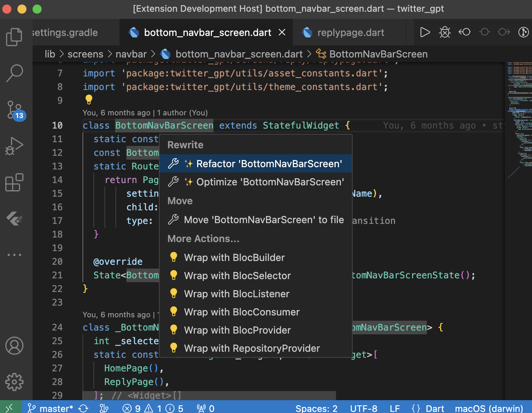Switch to the settings.gradle tab
The image size is (532, 413).
[65, 33]
